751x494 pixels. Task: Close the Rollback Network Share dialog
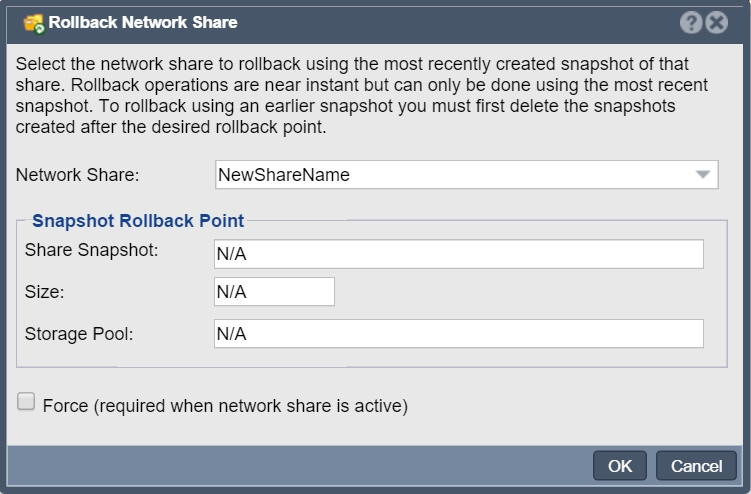(x=717, y=23)
